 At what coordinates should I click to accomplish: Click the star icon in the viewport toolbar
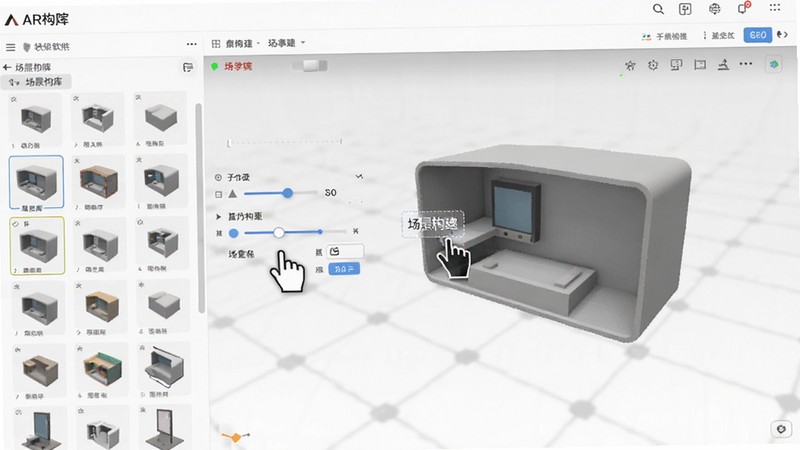tap(630, 65)
